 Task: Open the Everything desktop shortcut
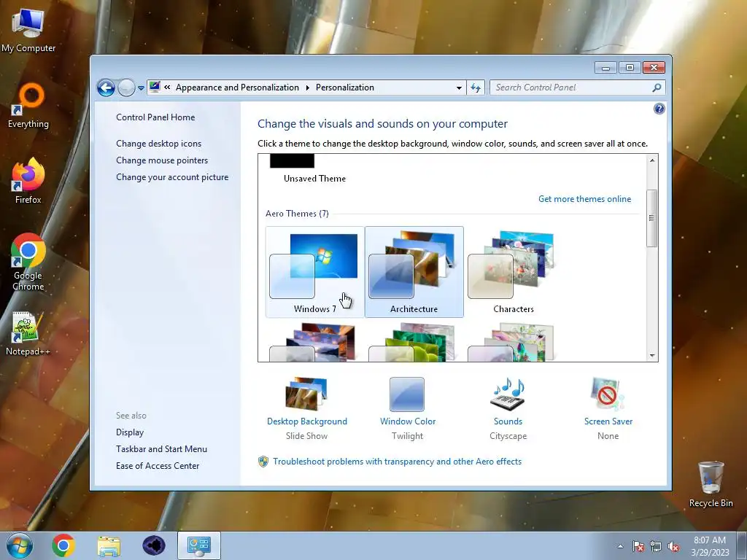tap(28, 105)
